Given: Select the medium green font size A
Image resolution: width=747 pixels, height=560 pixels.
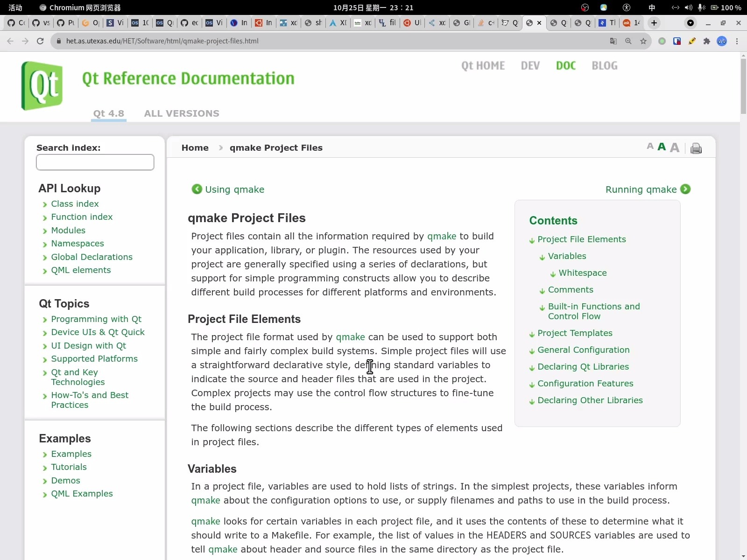Looking at the screenshot, I should 662,147.
